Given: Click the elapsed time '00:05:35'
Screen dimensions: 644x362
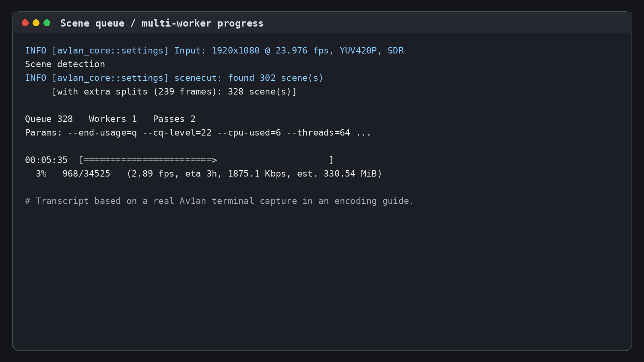Looking at the screenshot, I should (x=46, y=160).
